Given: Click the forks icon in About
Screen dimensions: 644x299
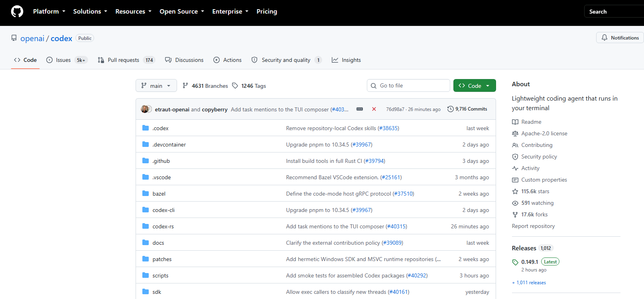Looking at the screenshot, I should (x=515, y=214).
